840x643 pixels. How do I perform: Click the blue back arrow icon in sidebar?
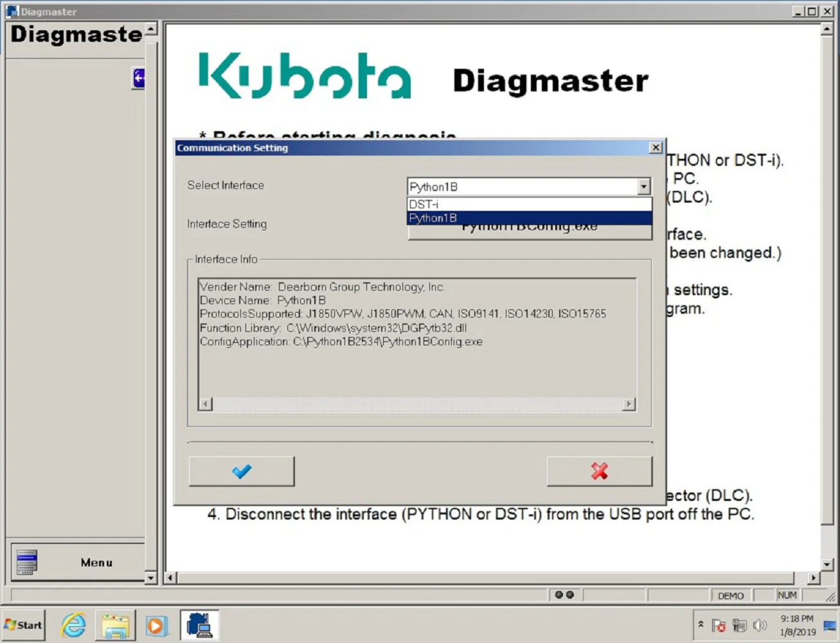138,78
